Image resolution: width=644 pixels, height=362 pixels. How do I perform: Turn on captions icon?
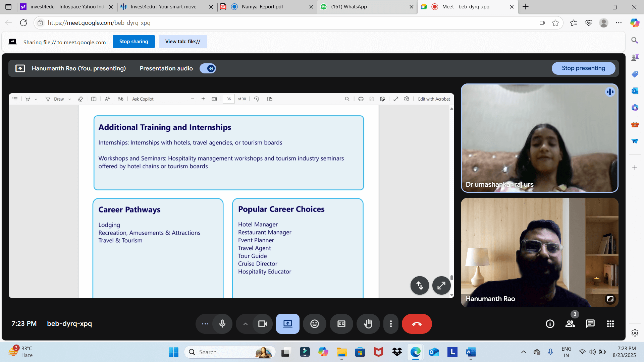pos(341,324)
